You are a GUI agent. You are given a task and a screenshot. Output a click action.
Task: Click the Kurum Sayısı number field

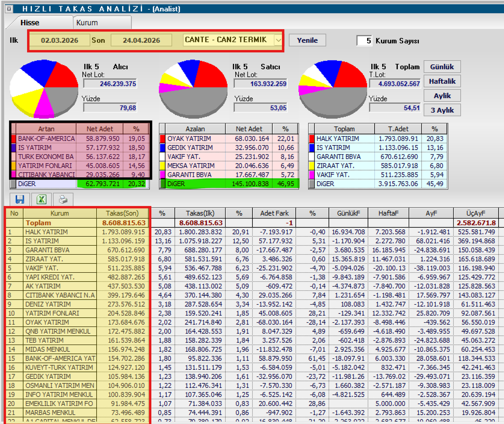(x=365, y=41)
